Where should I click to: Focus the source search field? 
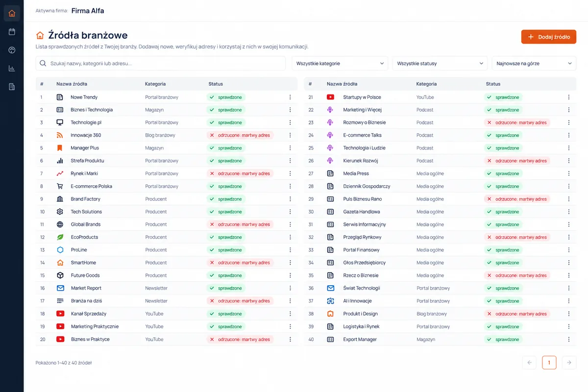pyautogui.click(x=161, y=63)
